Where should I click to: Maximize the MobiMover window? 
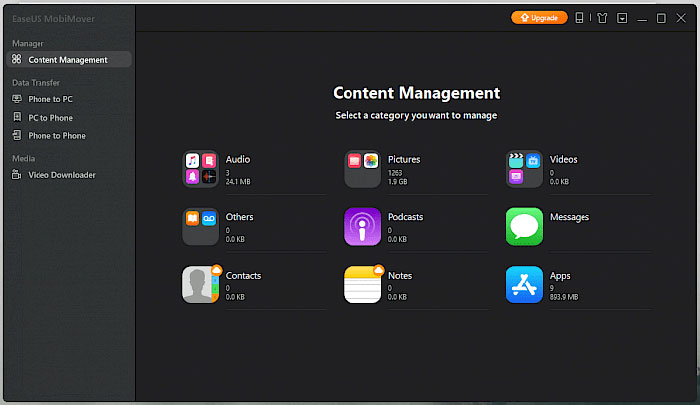point(661,18)
